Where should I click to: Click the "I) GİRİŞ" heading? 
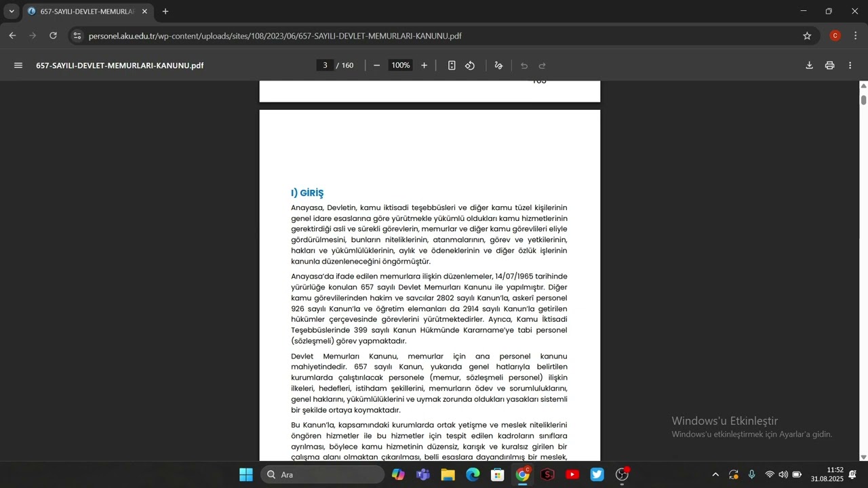tap(307, 193)
